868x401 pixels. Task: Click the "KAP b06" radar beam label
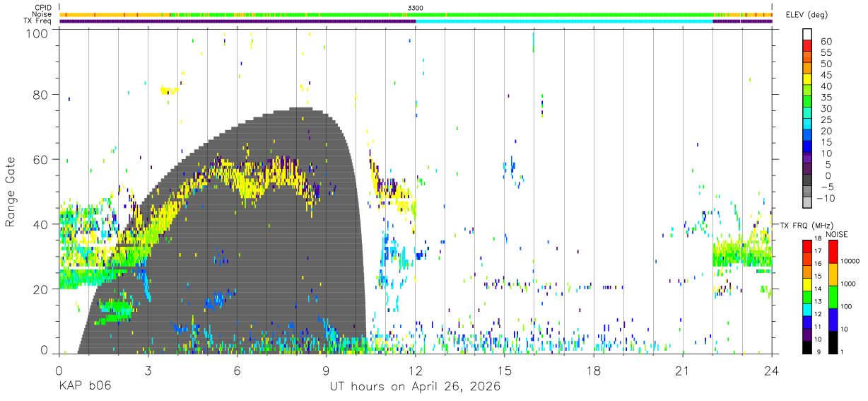(84, 387)
